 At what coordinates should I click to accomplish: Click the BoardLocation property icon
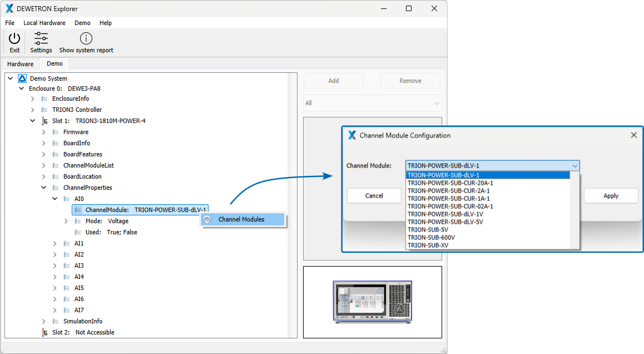tap(56, 176)
